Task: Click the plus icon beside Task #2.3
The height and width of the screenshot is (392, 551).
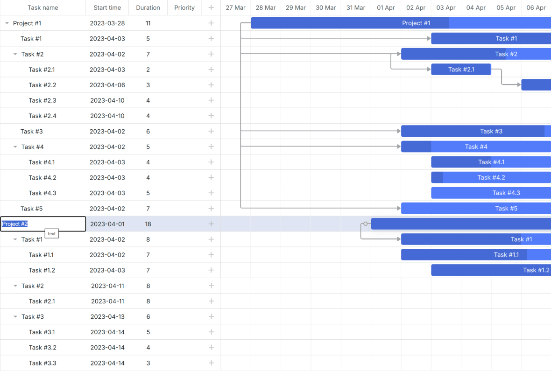Action: tap(211, 100)
